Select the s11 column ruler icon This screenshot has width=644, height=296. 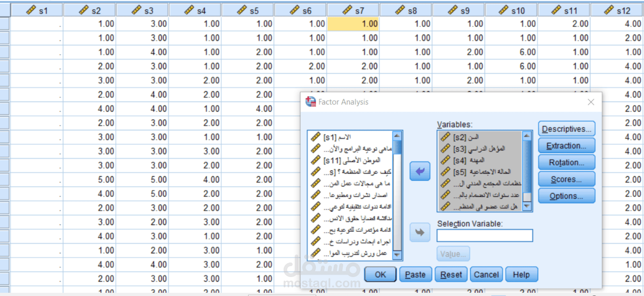tap(557, 10)
